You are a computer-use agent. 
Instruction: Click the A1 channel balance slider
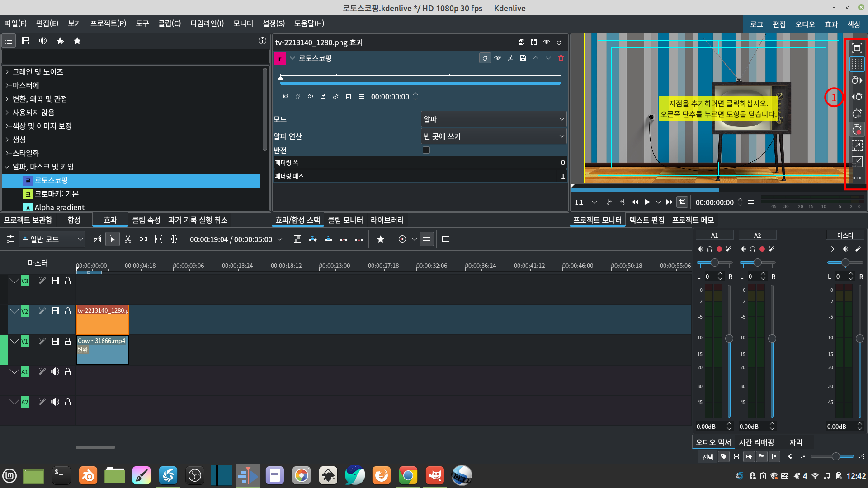[x=714, y=263]
